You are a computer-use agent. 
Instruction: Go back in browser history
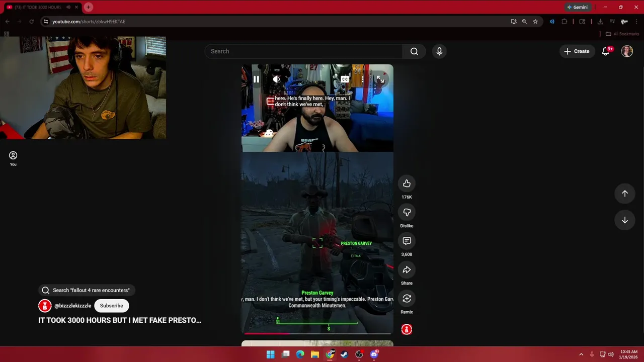[x=7, y=22]
